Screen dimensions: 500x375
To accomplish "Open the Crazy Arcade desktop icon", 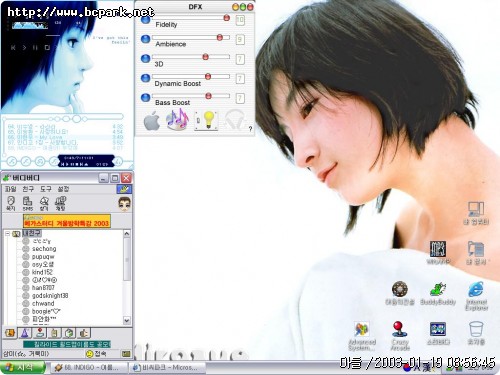I will coord(400,335).
